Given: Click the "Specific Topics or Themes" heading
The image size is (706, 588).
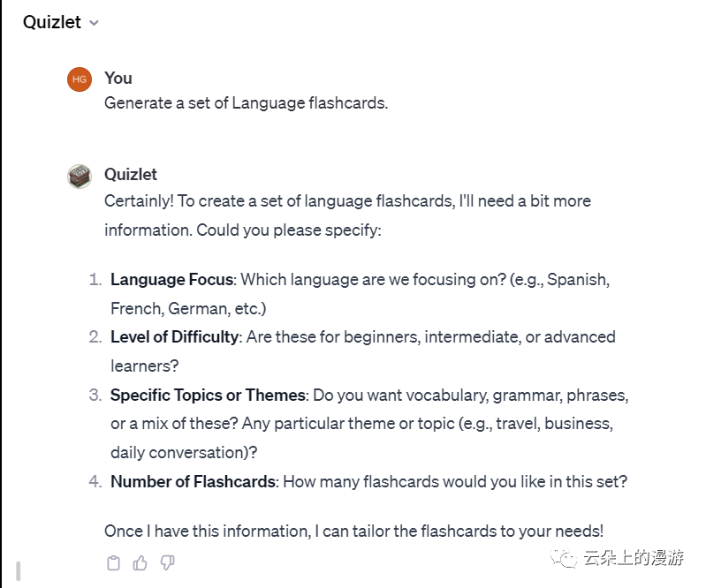Looking at the screenshot, I should coord(208,395).
